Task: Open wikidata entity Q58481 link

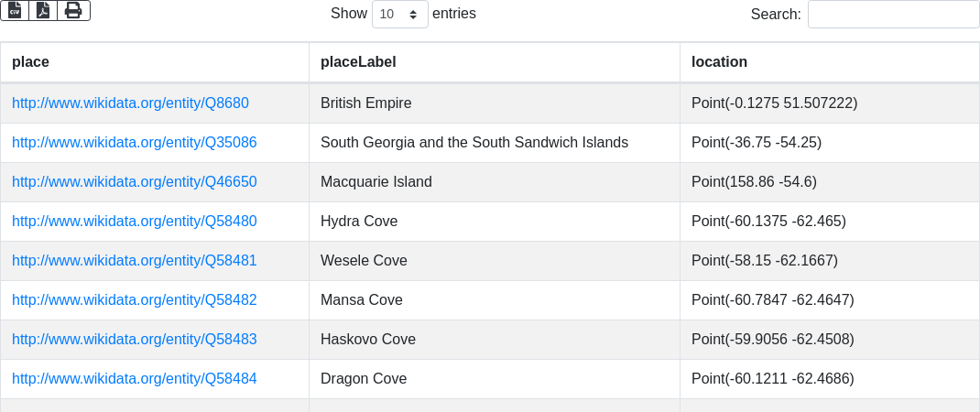Action: (135, 261)
